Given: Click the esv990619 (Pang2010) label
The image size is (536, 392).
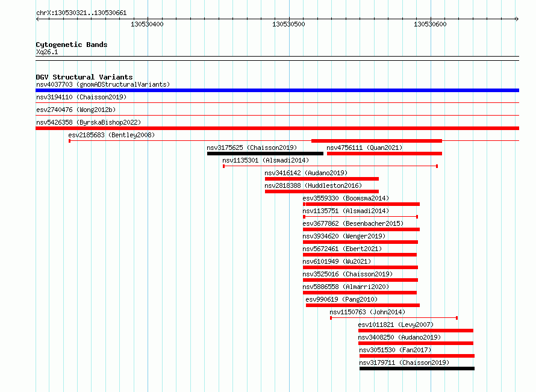Looking at the screenshot, I should (x=341, y=299).
